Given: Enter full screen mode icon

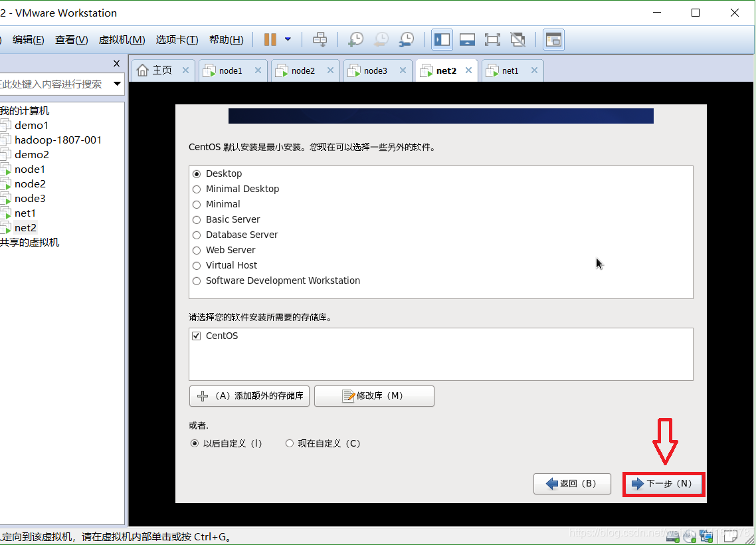Looking at the screenshot, I should [492, 40].
